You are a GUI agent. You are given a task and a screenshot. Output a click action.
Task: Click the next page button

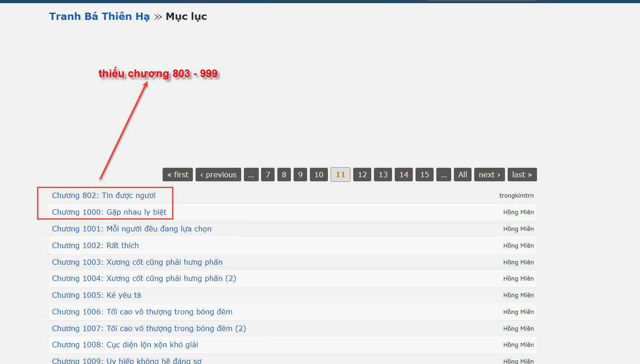point(489,175)
